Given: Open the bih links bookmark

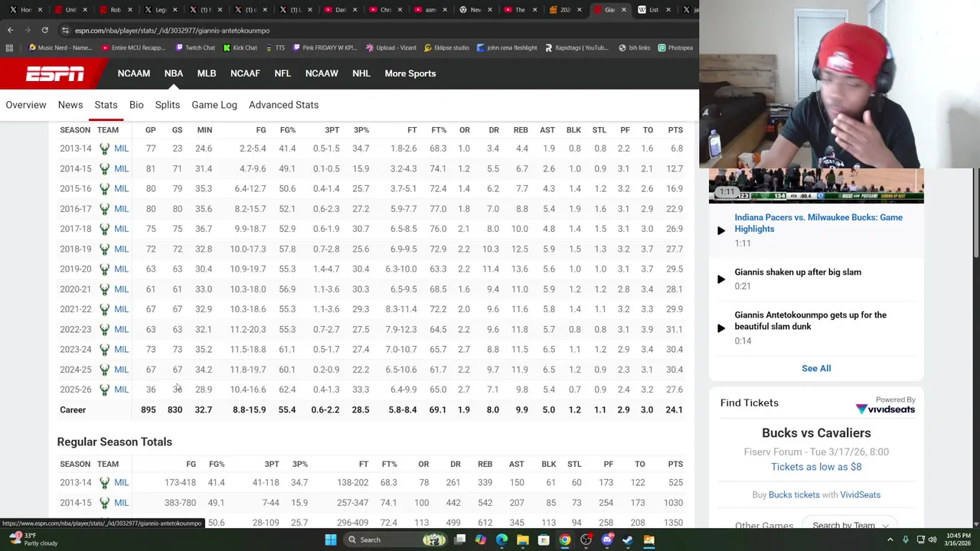Looking at the screenshot, I should point(634,47).
